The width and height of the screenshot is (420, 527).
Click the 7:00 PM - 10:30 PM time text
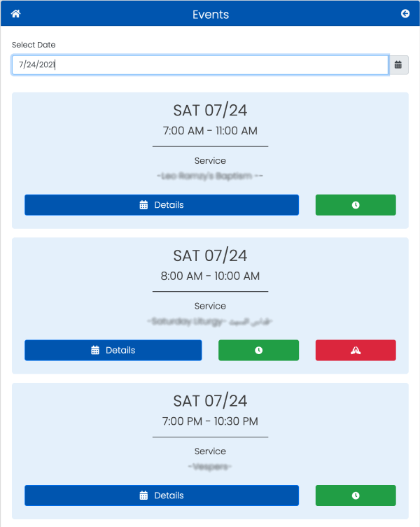210,421
